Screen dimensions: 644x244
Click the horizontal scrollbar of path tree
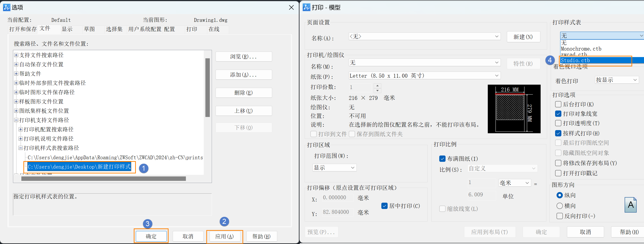click(x=103, y=179)
